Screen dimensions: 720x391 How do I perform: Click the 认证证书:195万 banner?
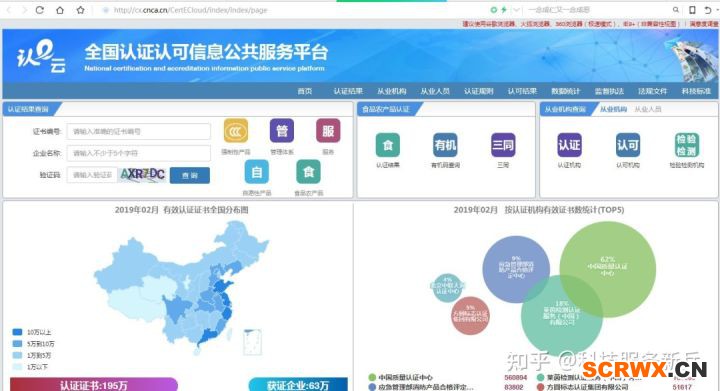(x=94, y=385)
